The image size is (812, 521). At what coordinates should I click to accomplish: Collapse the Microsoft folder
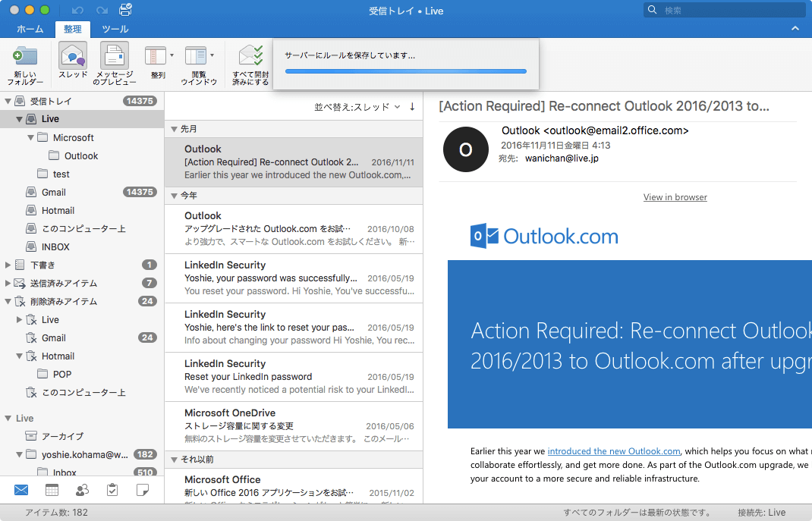coord(30,137)
